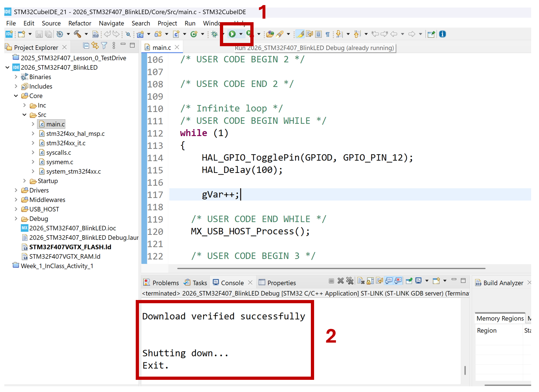The width and height of the screenshot is (539, 392).
Task: Click the binary 010 file toolbar icon
Action: [x=95, y=34]
